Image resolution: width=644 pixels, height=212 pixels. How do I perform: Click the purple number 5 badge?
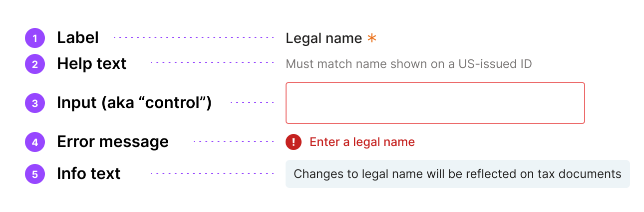click(x=35, y=174)
